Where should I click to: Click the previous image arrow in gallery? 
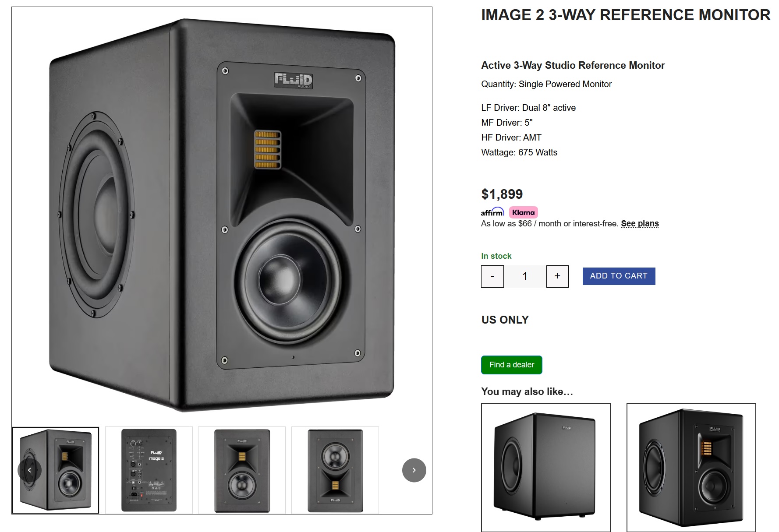[29, 470]
